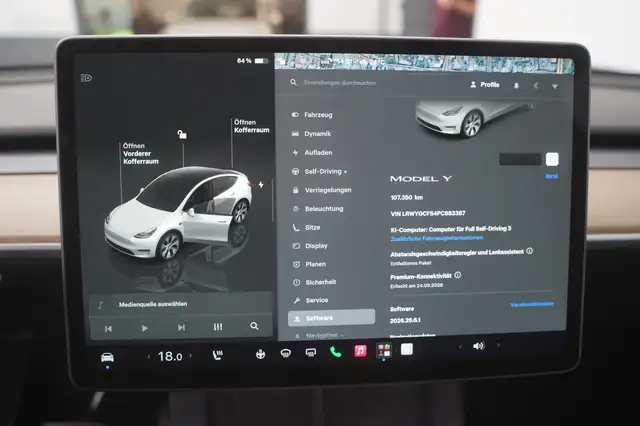
Task: Open the Service menu
Action: coord(311,300)
